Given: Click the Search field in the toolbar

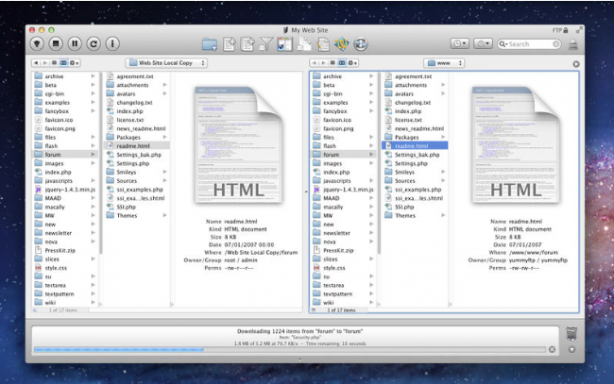Looking at the screenshot, I should click(529, 44).
